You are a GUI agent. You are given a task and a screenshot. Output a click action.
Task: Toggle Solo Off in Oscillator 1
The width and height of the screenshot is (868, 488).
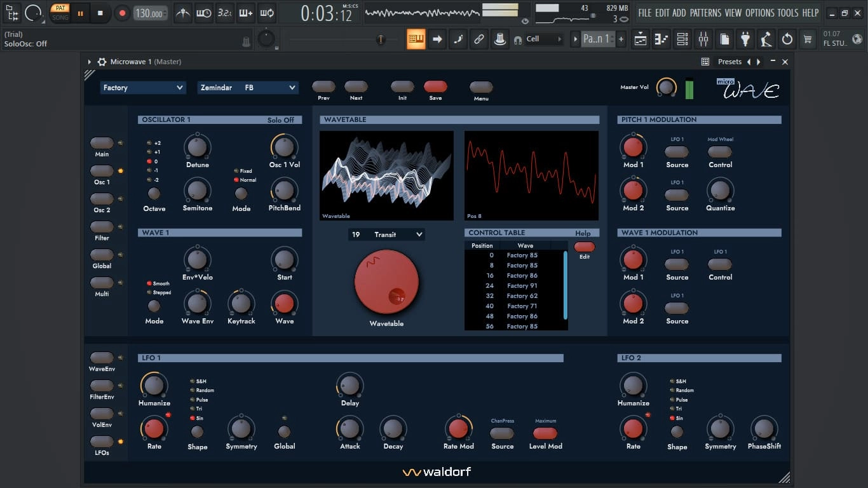pos(281,119)
